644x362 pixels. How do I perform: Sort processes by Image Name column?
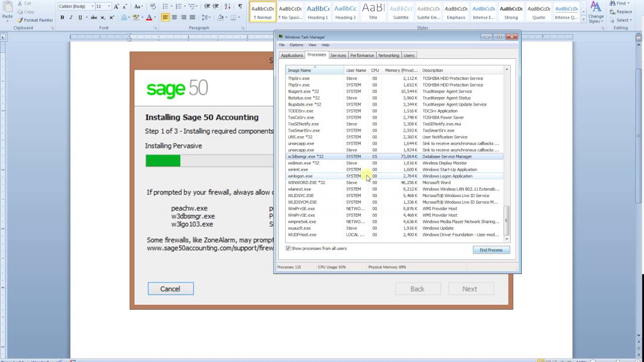coord(315,70)
